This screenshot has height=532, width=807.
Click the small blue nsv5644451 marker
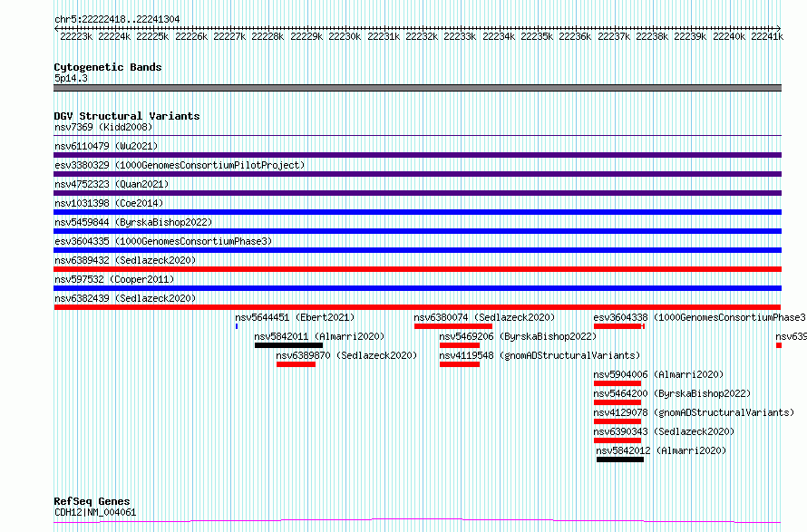point(237,326)
